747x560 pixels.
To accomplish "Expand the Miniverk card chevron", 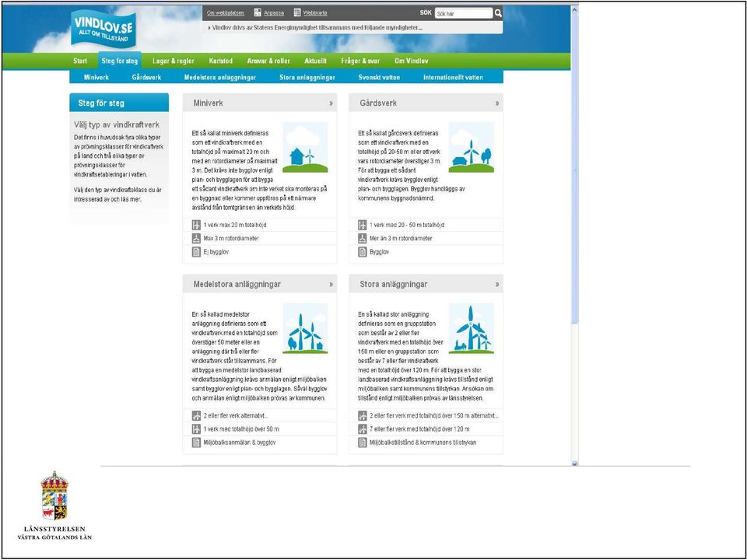I will point(331,103).
